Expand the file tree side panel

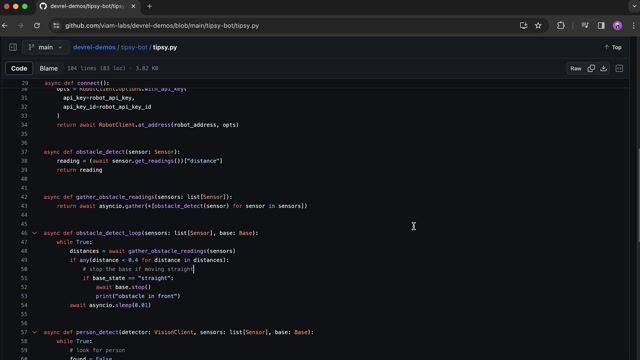click(13, 47)
